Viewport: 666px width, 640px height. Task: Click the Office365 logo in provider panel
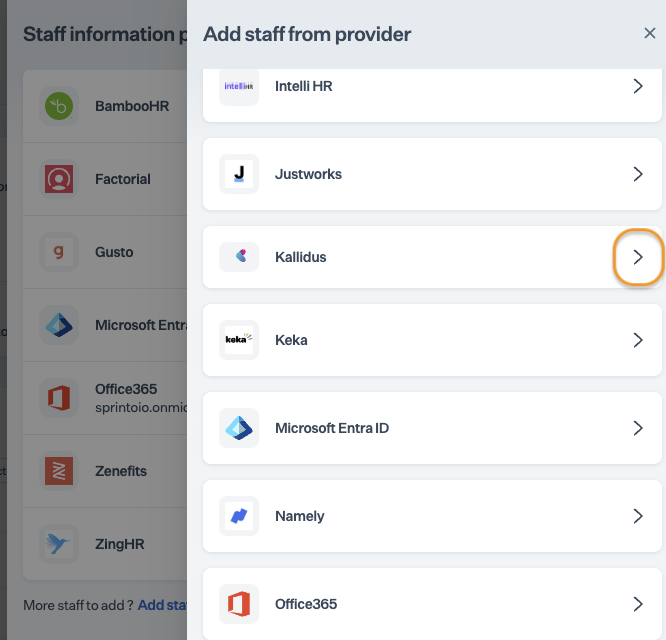(x=239, y=603)
